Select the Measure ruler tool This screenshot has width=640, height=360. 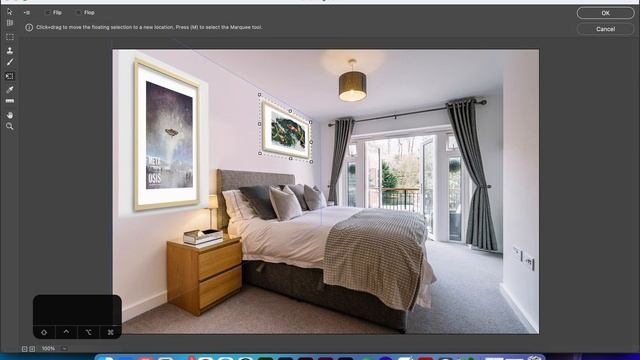pos(9,101)
